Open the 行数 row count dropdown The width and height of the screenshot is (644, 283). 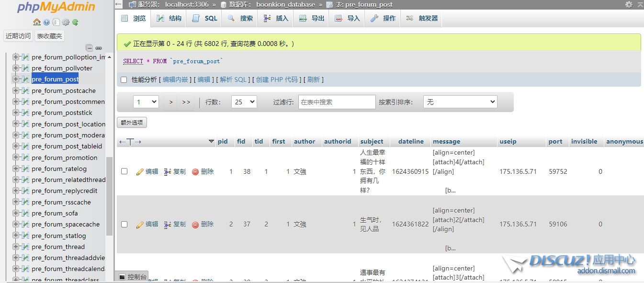coord(244,102)
